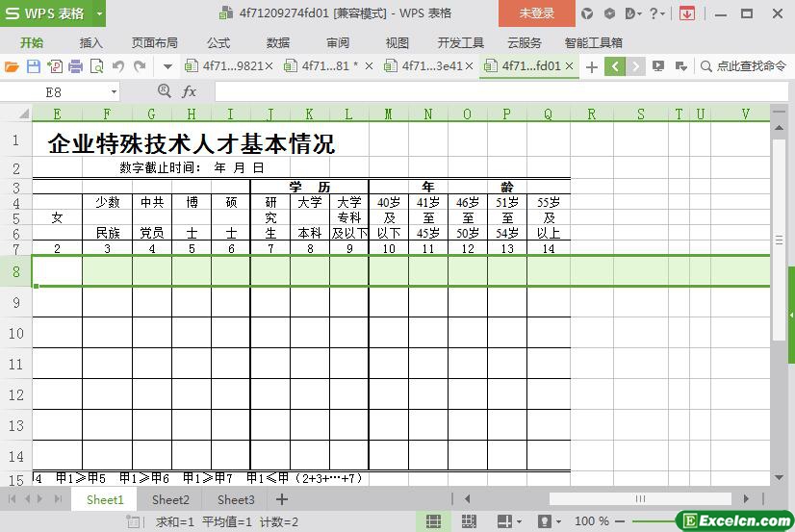Undo the last action
Image resolution: width=795 pixels, height=532 pixels.
118,66
